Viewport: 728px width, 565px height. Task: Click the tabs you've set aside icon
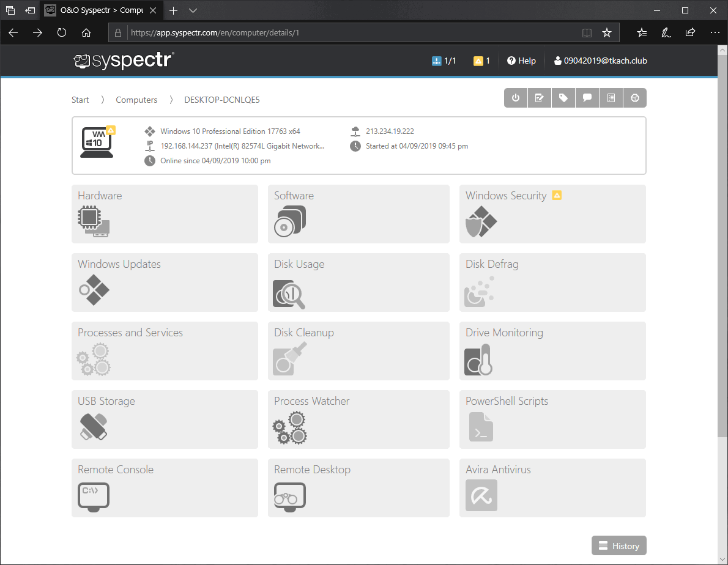click(x=10, y=10)
